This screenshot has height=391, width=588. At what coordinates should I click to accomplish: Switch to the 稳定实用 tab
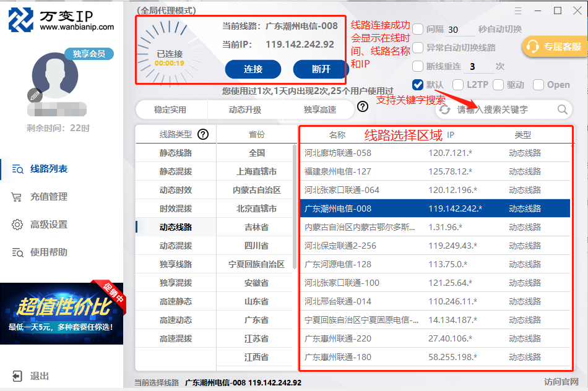[x=170, y=110]
